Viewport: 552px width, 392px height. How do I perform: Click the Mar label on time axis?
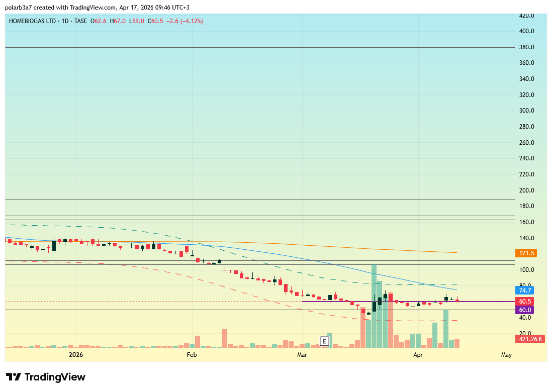click(x=302, y=355)
